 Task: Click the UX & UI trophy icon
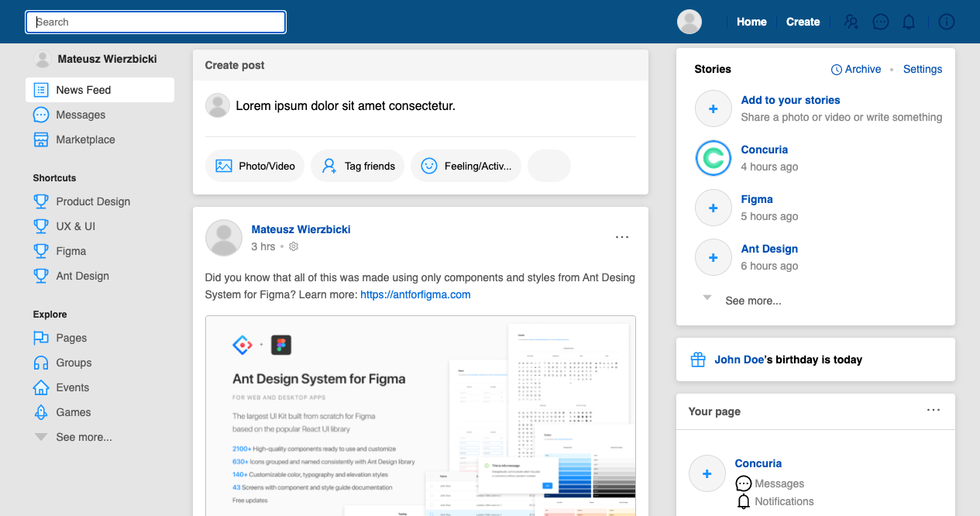tap(41, 226)
